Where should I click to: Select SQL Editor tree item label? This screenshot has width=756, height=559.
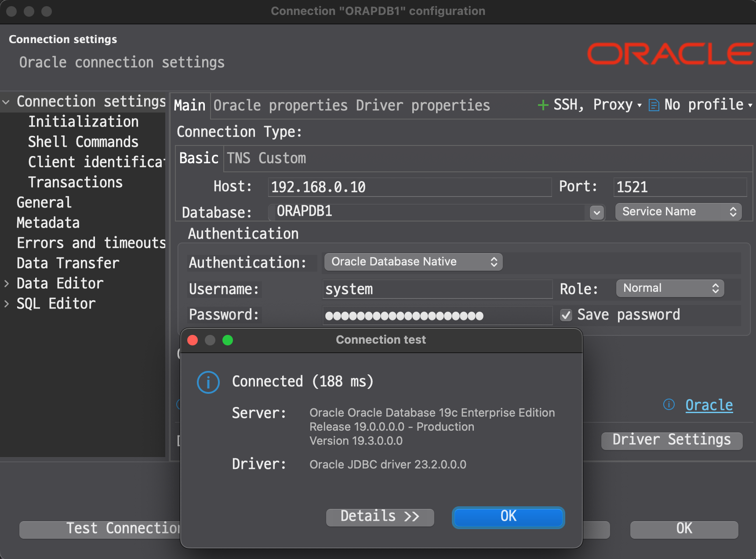(56, 304)
